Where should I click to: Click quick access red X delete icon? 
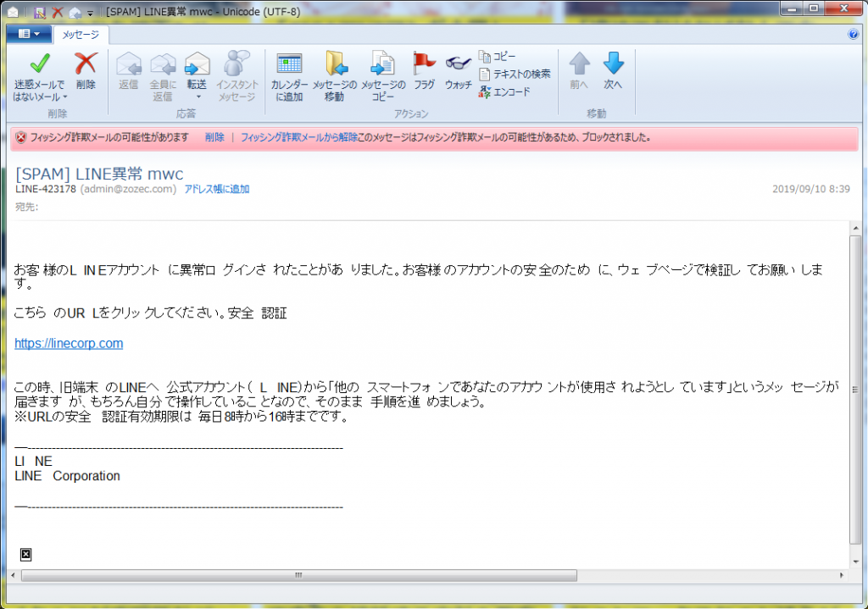click(57, 12)
